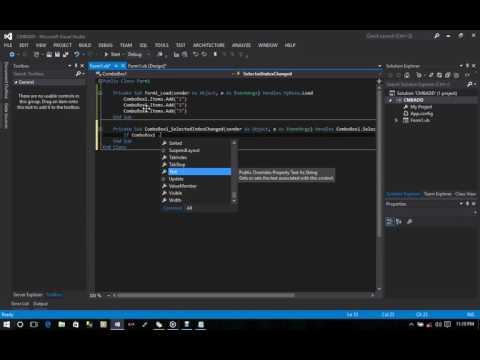Open the Windows Start button

tap(7, 324)
